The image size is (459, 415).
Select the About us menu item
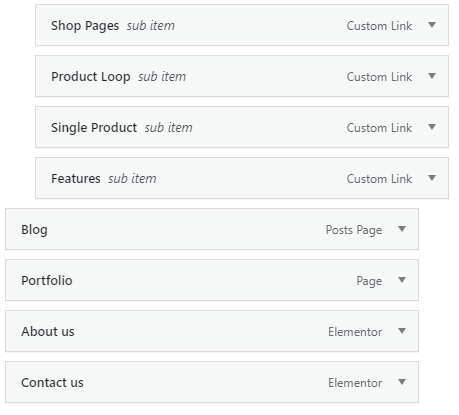coord(212,331)
